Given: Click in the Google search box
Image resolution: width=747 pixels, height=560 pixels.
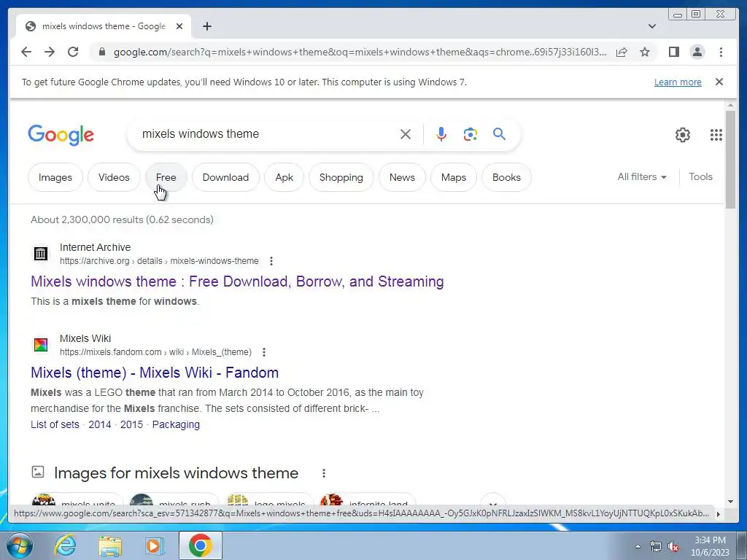Looking at the screenshot, I should point(267,134).
